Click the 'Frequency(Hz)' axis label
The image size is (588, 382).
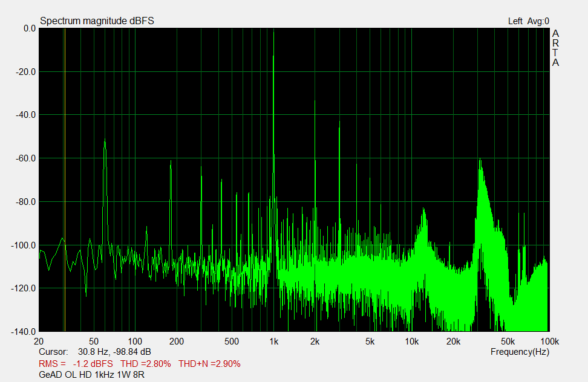coord(520,352)
